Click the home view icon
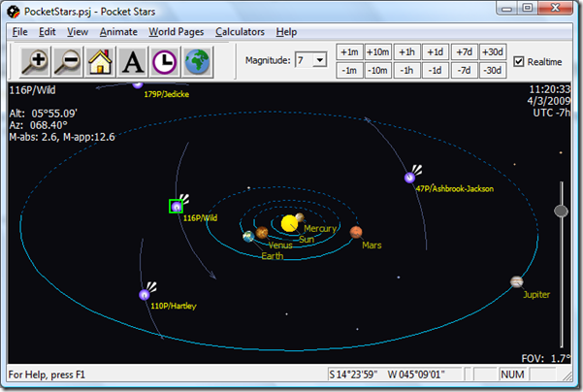Screen dimensions: 583x392 (x=100, y=61)
